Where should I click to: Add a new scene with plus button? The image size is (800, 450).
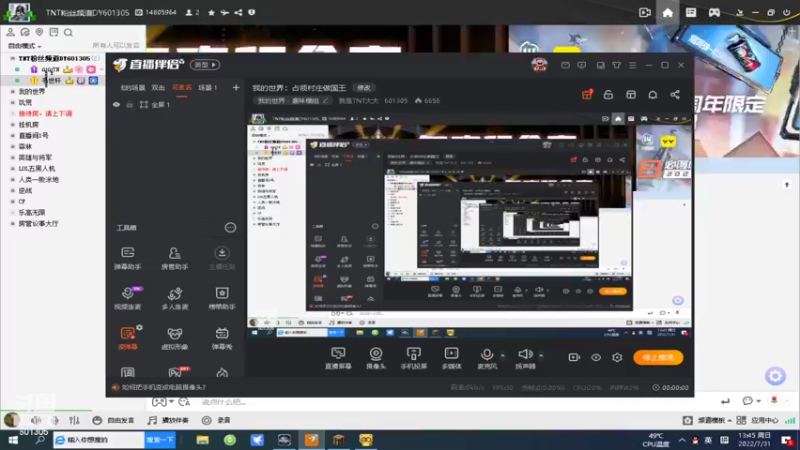236,88
